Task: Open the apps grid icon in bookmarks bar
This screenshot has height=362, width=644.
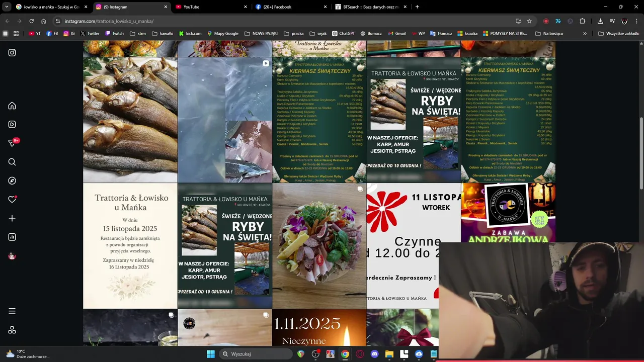Action: point(16,34)
